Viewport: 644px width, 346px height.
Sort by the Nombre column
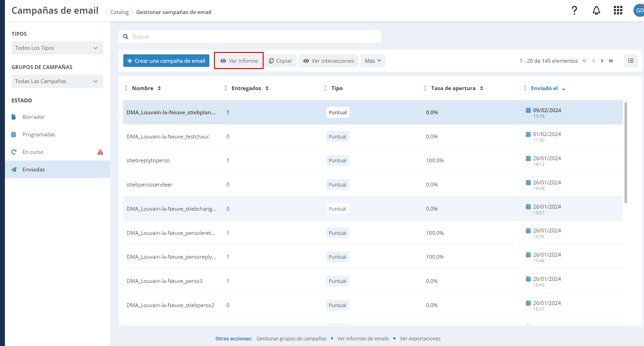point(159,88)
